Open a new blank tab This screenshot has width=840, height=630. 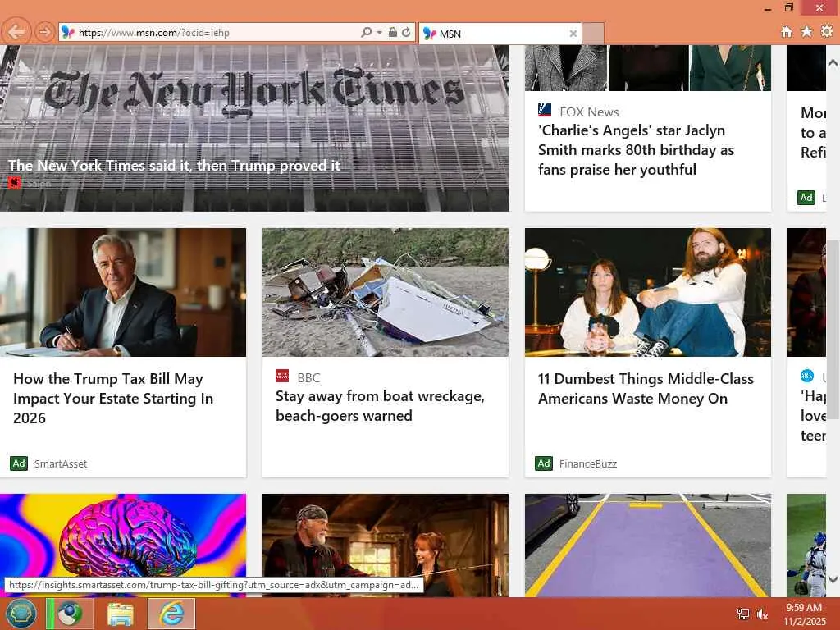[593, 33]
